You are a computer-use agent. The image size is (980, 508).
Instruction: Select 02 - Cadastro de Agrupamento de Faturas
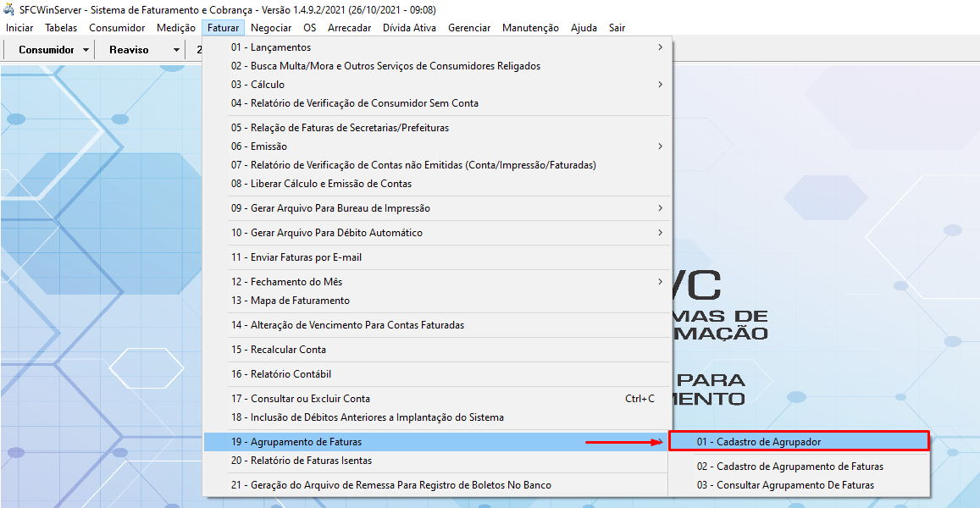[x=789, y=467]
